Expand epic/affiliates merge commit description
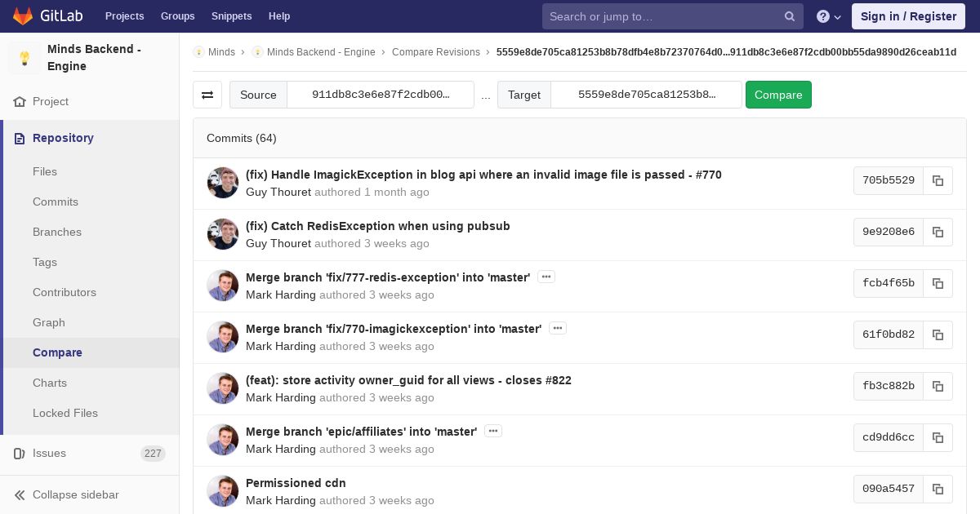The image size is (980, 514). 493,432
